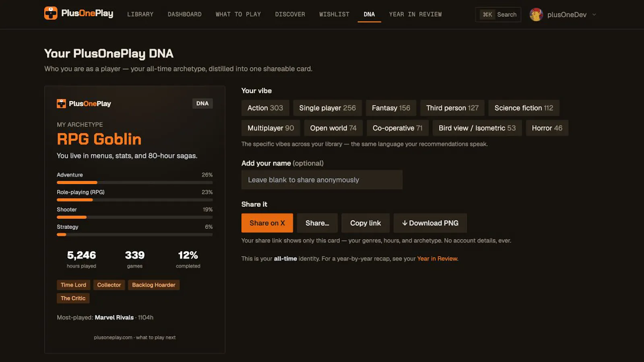
Task: Click The Critic badge
Action: coord(73,298)
